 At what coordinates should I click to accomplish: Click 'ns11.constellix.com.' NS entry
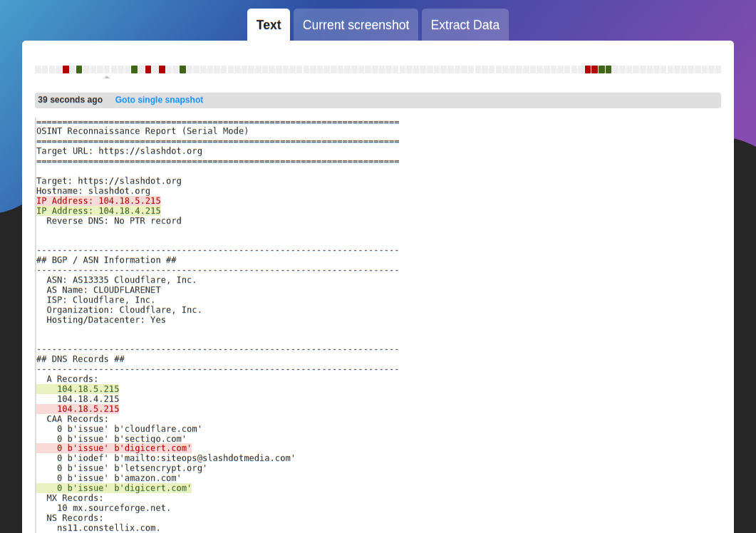108,528
